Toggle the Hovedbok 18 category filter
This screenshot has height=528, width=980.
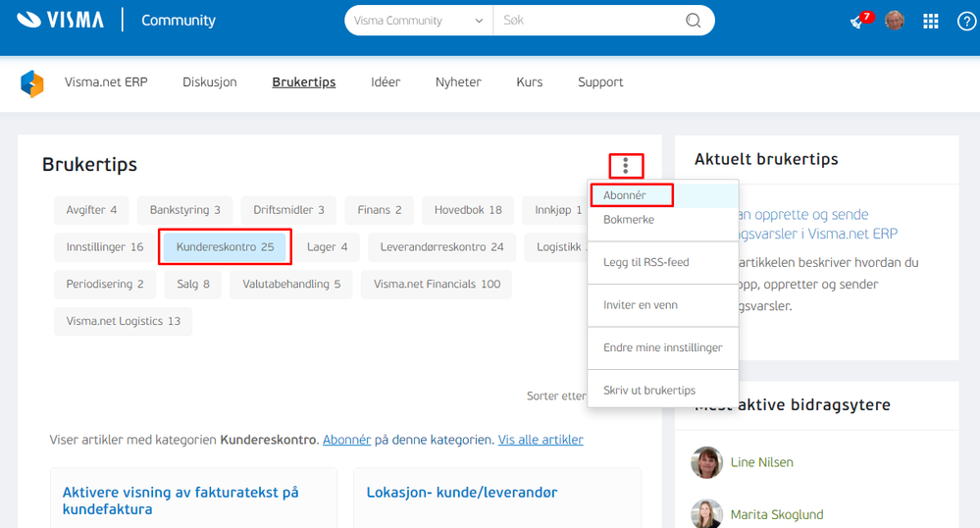[468, 210]
